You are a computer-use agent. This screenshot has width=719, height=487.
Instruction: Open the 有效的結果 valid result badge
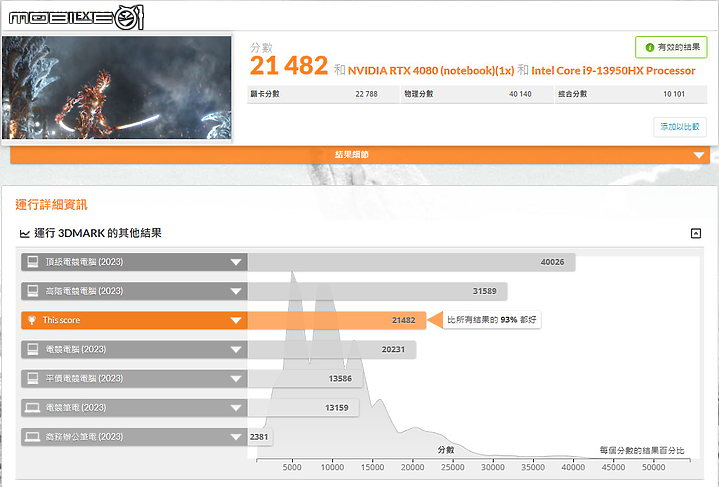point(671,47)
